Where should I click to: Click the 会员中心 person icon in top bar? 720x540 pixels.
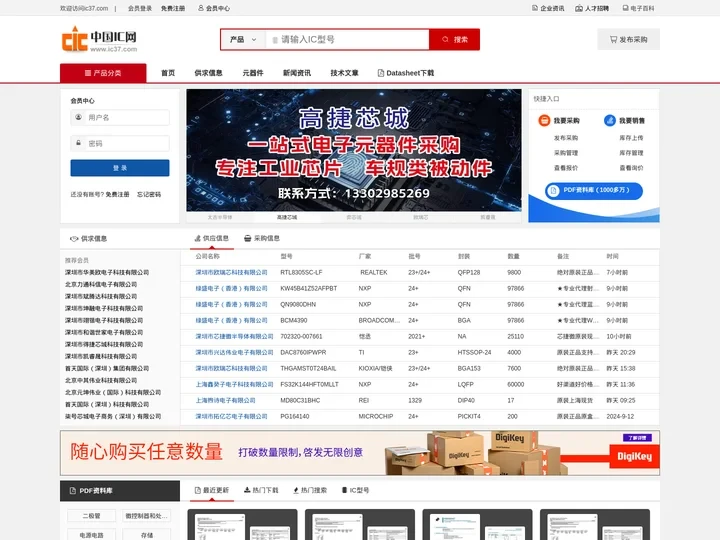pyautogui.click(x=201, y=8)
